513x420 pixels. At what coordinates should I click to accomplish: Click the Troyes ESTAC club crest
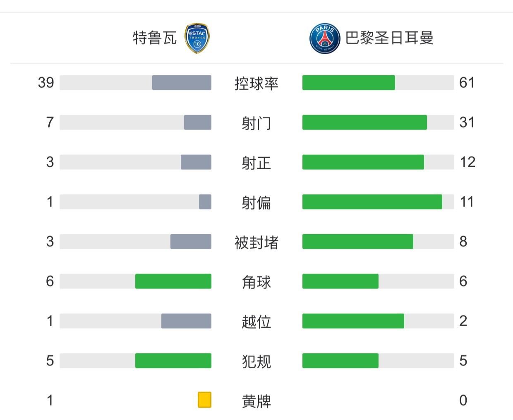[x=197, y=38]
